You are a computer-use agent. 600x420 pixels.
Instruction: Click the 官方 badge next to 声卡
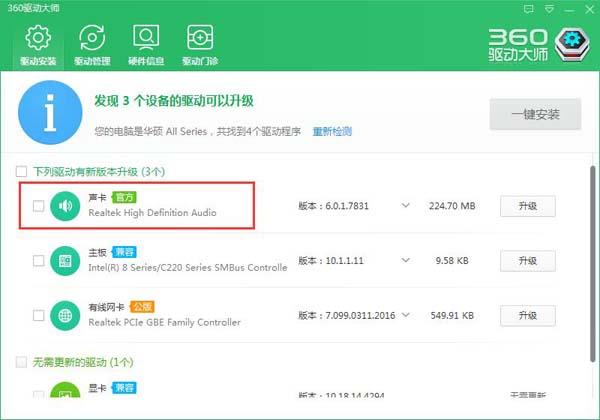(124, 197)
